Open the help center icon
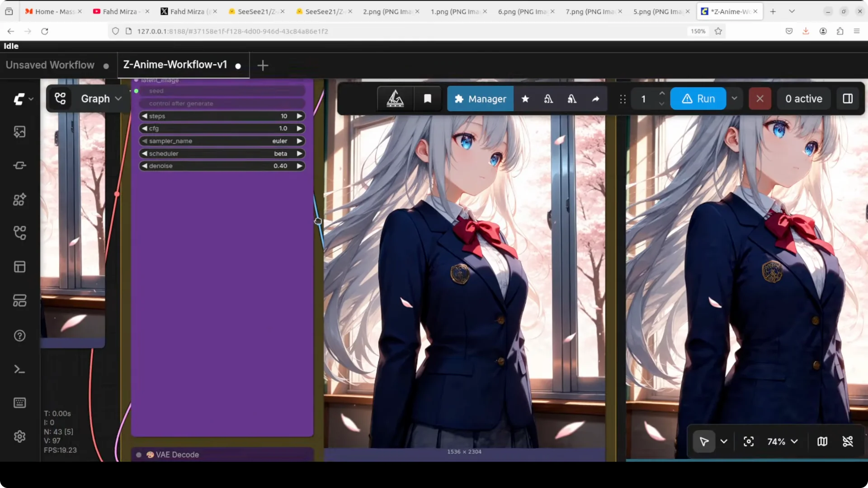This screenshot has width=868, height=488. point(19,336)
